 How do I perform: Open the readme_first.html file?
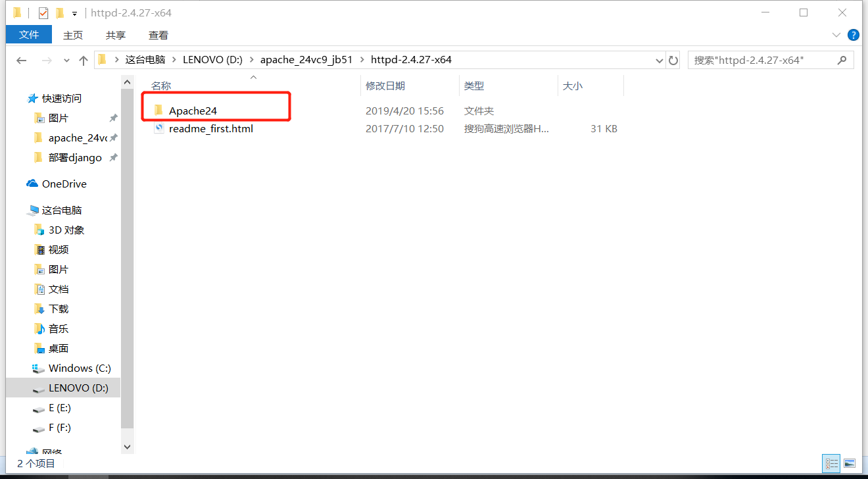[x=211, y=128]
